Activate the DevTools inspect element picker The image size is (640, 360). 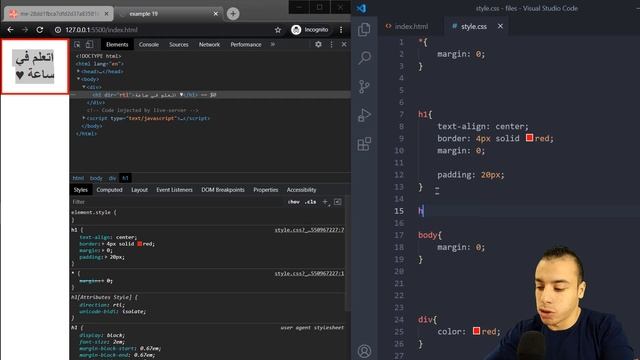click(77, 44)
